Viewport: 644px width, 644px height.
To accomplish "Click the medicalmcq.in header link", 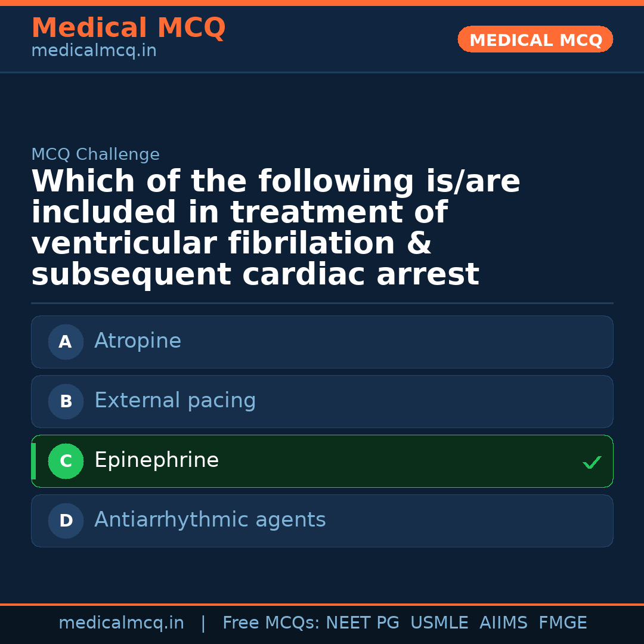I will click(x=94, y=50).
